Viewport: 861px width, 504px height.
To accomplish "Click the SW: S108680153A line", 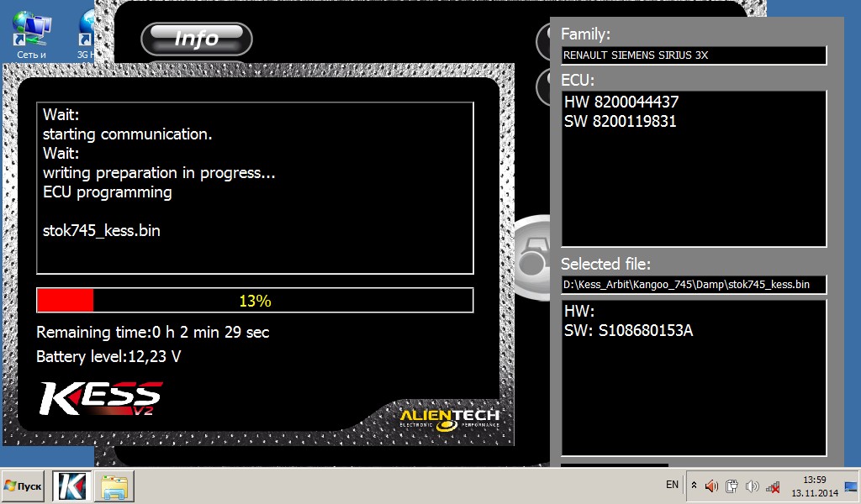I will (628, 331).
